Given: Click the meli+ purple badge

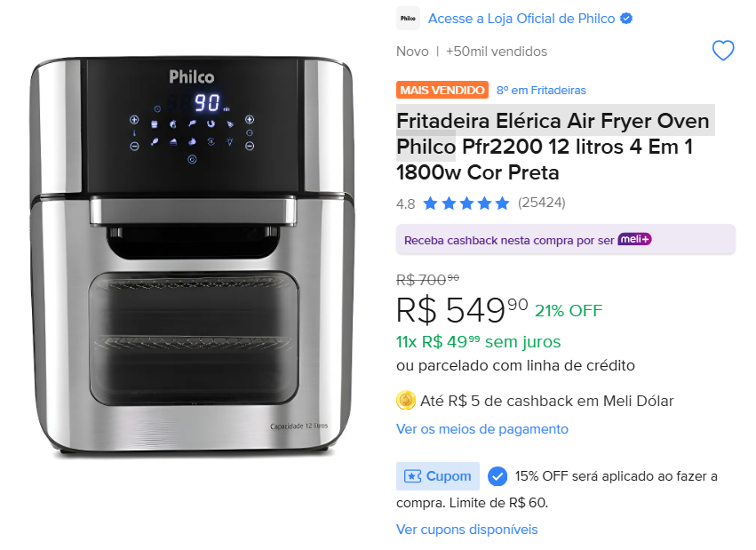Looking at the screenshot, I should pos(634,239).
